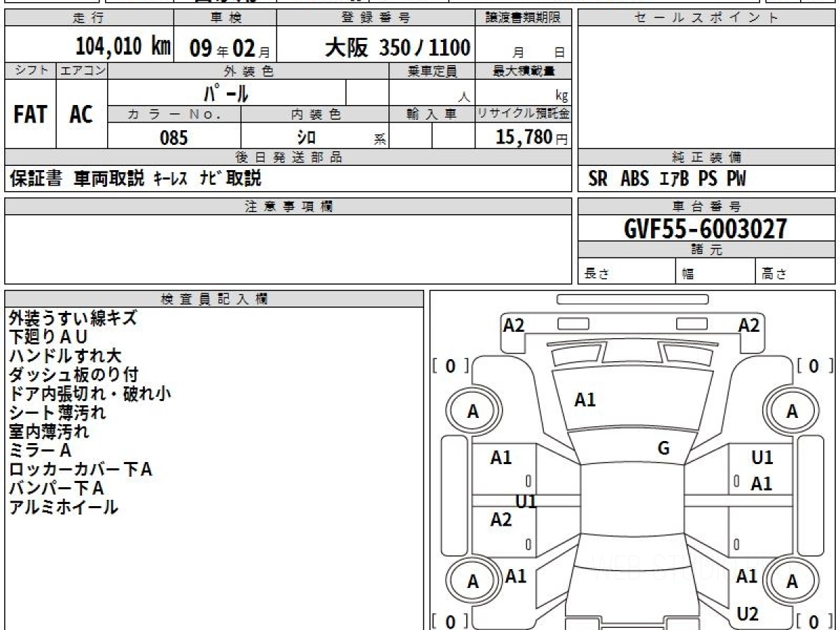Click the 検査員記入欄 header
The image size is (840, 630).
[214, 299]
